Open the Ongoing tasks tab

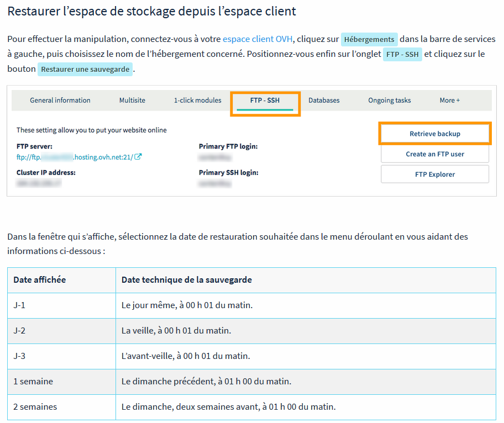click(389, 101)
